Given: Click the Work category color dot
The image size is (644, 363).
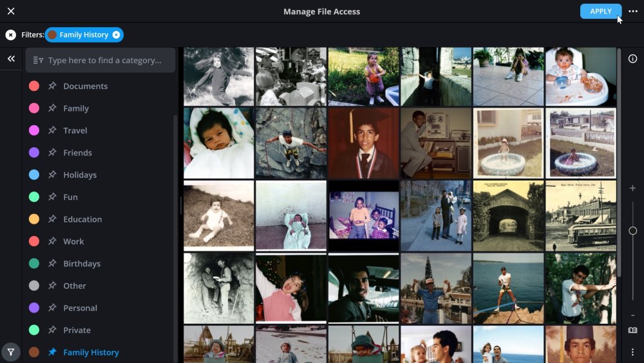Looking at the screenshot, I should point(34,241).
